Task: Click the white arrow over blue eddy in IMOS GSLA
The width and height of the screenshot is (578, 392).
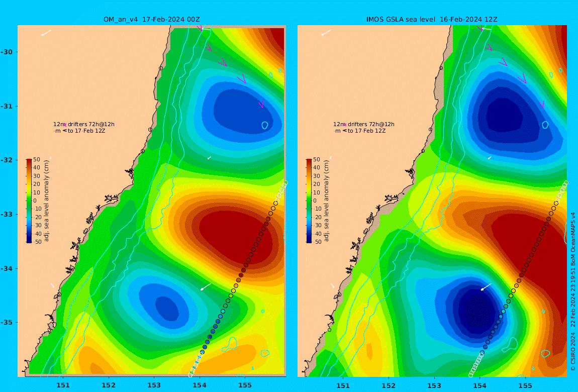Action: [x=486, y=286]
